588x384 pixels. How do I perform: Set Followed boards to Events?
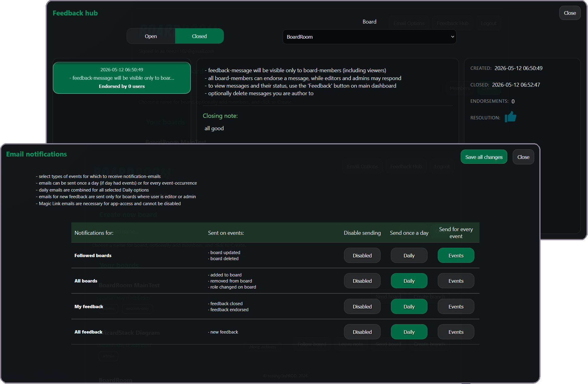pyautogui.click(x=456, y=256)
